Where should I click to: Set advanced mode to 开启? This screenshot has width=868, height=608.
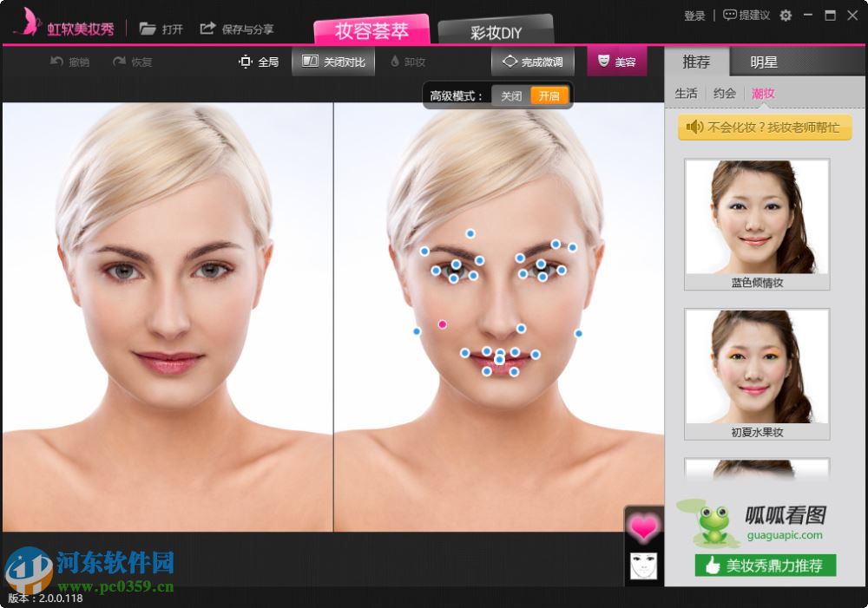[549, 95]
